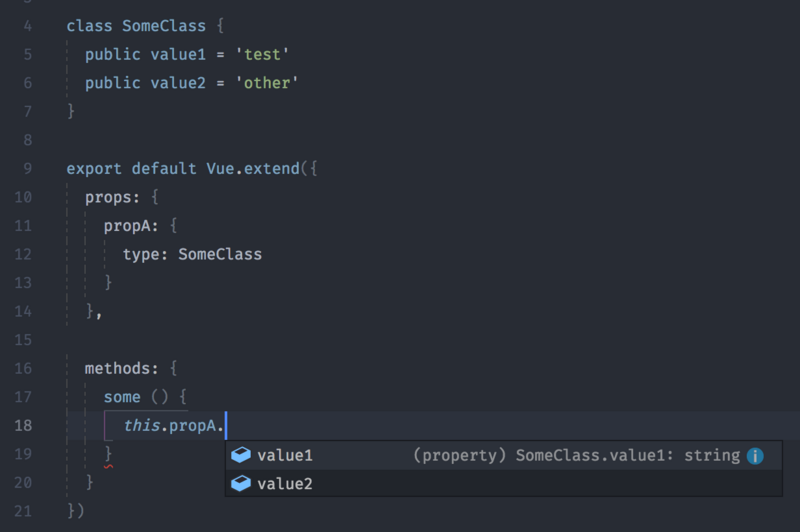800x532 pixels.
Task: Click the this keyword on line 18
Action: point(142,426)
